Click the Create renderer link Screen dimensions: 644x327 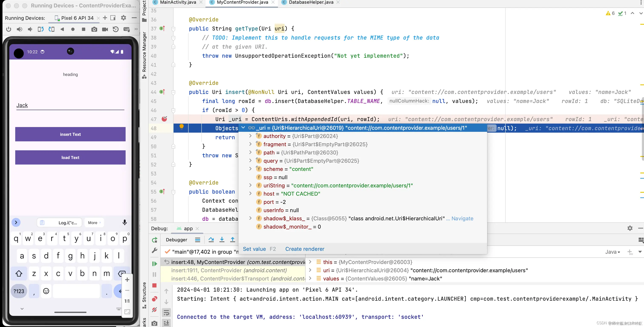tap(305, 249)
